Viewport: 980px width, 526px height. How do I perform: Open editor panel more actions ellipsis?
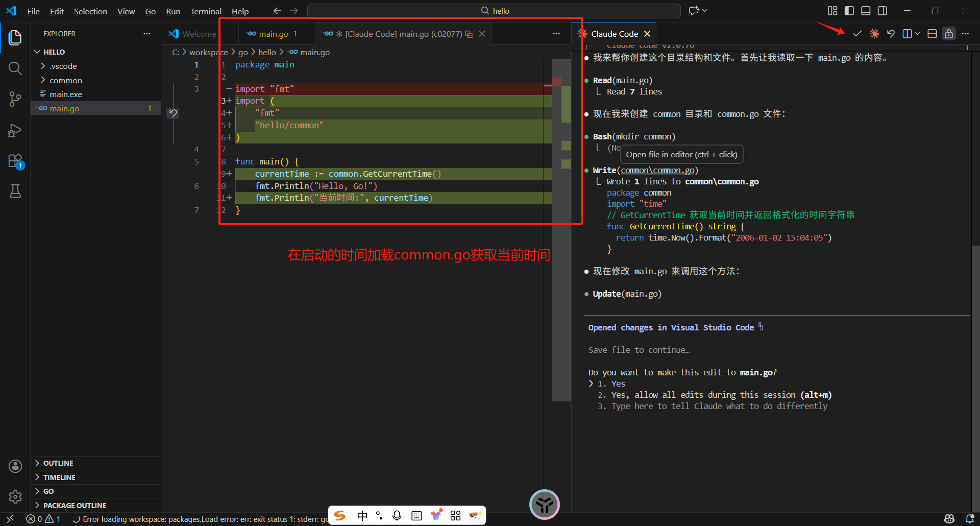[x=965, y=34]
